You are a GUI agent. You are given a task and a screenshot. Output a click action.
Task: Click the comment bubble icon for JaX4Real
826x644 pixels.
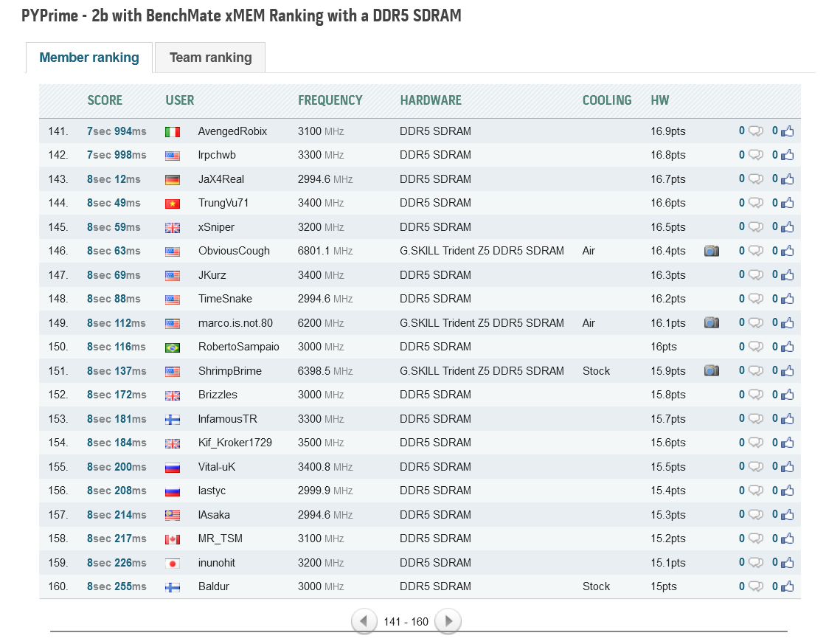[755, 179]
